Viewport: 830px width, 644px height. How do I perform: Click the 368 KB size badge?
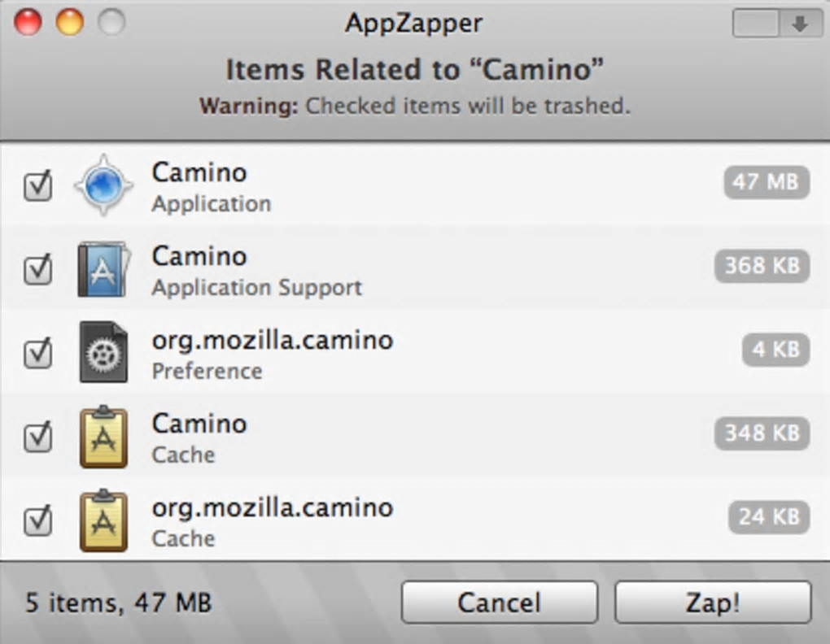tap(762, 266)
